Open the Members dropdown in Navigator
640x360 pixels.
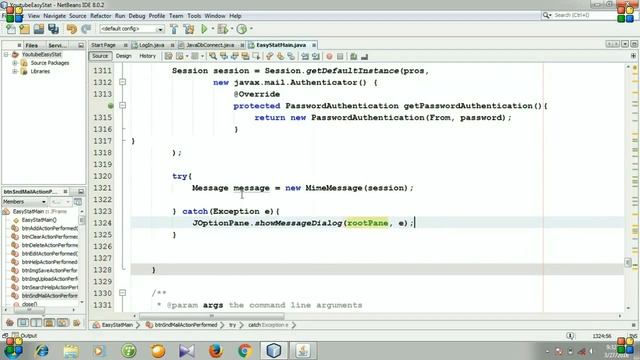coord(24,202)
